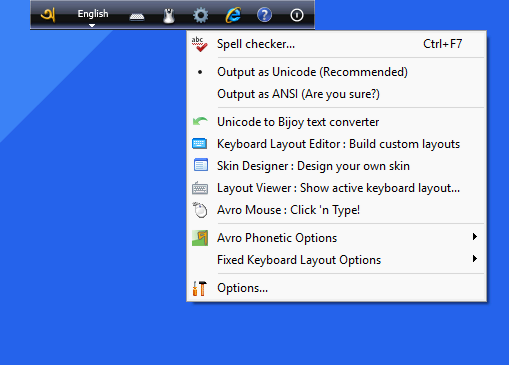Open the keyboard layout icon on the top bar

coord(137,17)
